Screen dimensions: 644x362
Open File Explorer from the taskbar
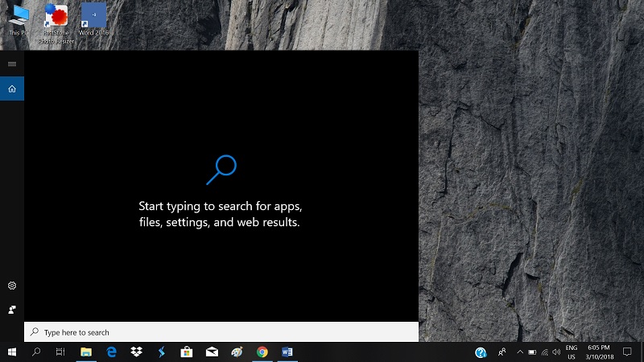pos(86,352)
